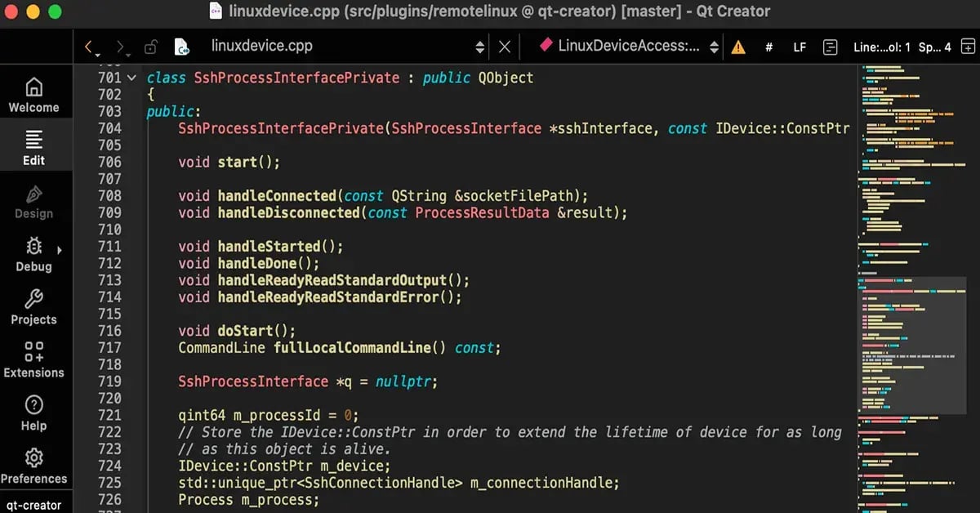Open the Design mode
Screen dimensions: 980x513
(x=33, y=202)
